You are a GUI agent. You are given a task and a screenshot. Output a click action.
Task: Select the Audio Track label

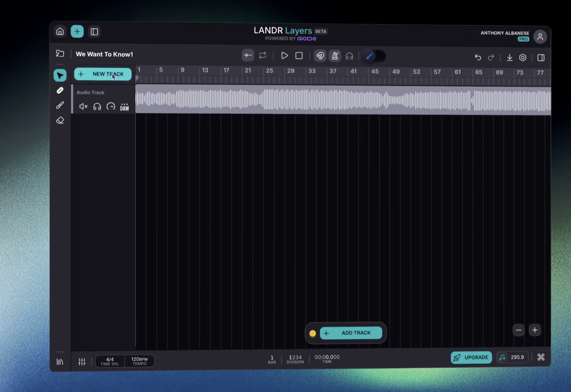point(90,92)
